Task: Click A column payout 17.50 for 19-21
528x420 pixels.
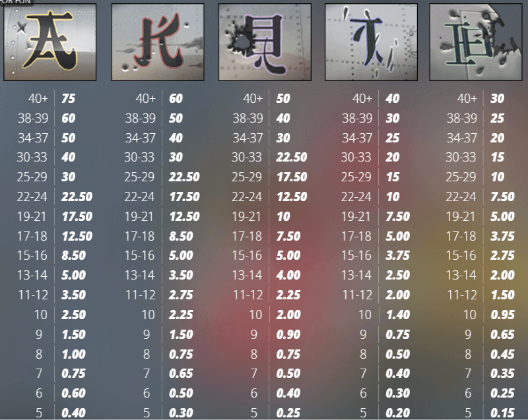Action: click(x=77, y=216)
